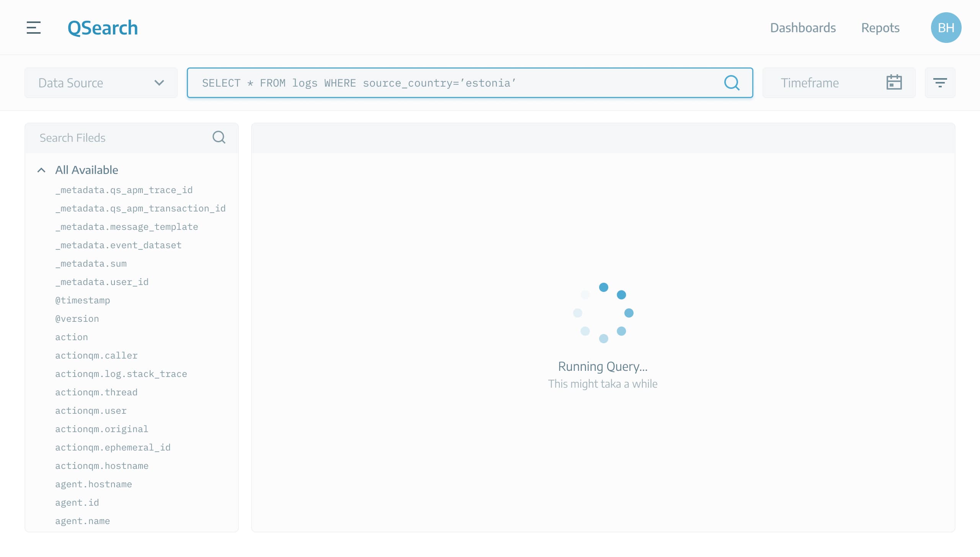This screenshot has height=557, width=980.
Task: Select _metadata.event_dataset field
Action: (x=118, y=245)
